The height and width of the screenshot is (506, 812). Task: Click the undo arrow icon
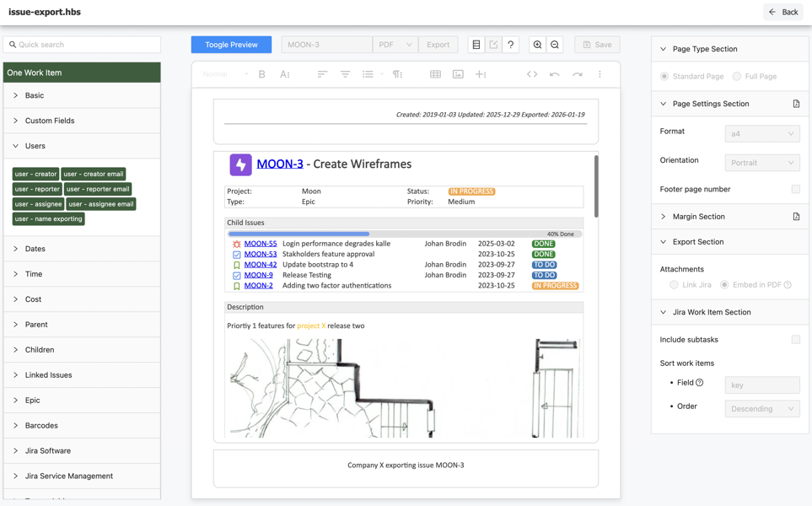point(555,74)
